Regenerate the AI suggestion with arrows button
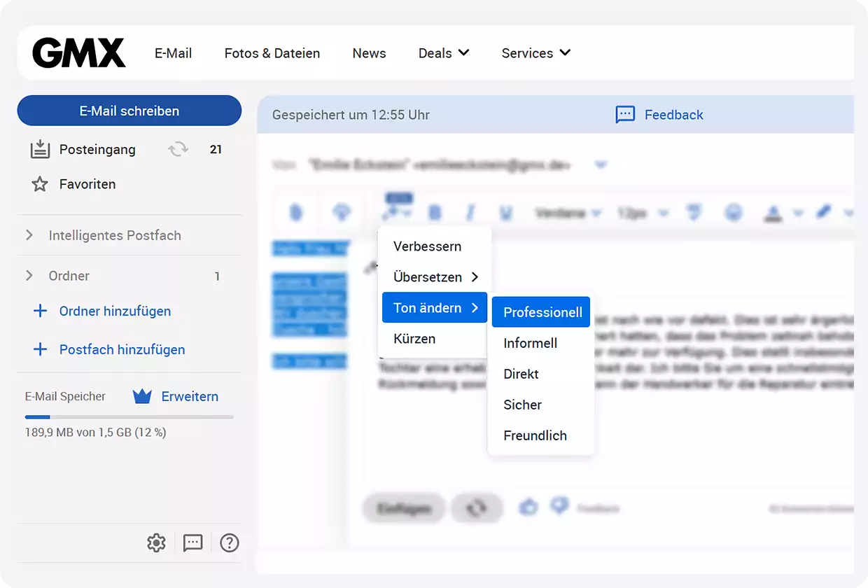This screenshot has width=868, height=588. [x=477, y=508]
